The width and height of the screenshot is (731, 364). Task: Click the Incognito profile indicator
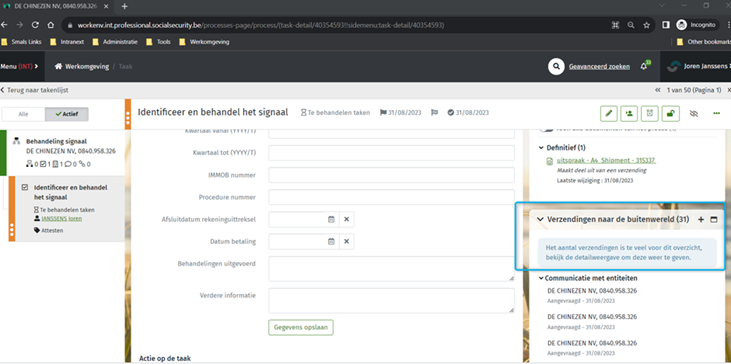click(696, 25)
